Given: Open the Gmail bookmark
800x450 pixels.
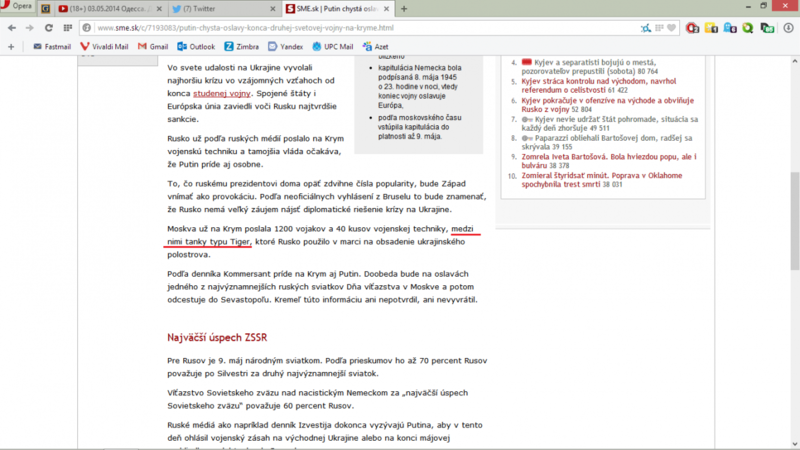Looking at the screenshot, I should [153, 46].
